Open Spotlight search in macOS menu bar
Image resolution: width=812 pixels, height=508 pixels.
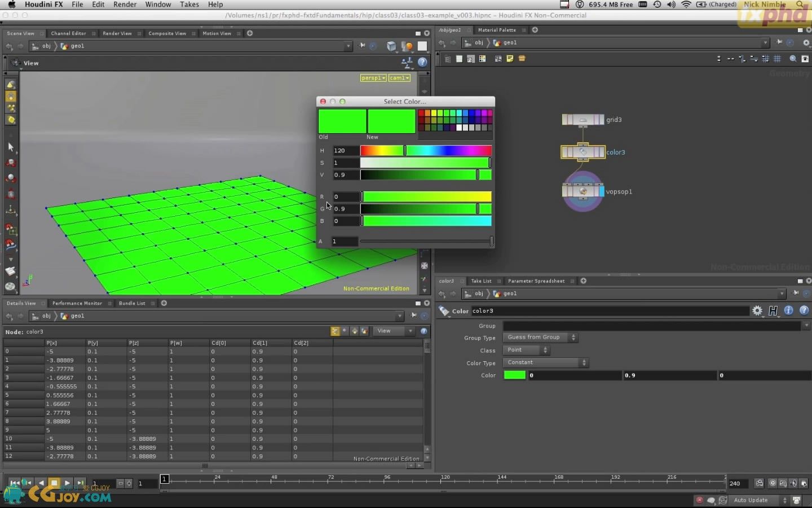point(801,5)
